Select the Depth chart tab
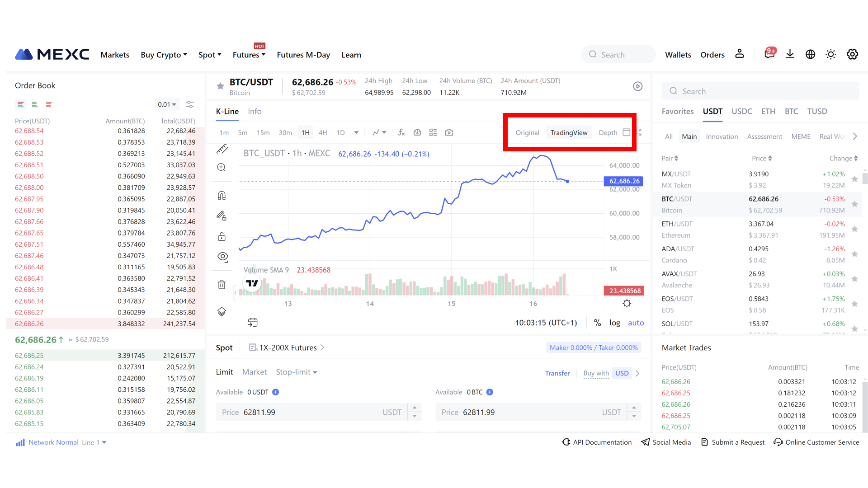868x488 pixels. pos(608,132)
